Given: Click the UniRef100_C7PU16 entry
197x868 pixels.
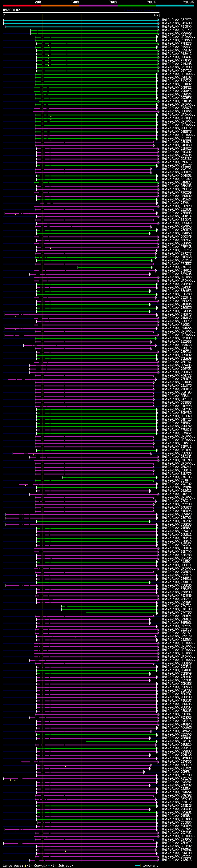Looking at the screenshot, I should pos(177,271).
